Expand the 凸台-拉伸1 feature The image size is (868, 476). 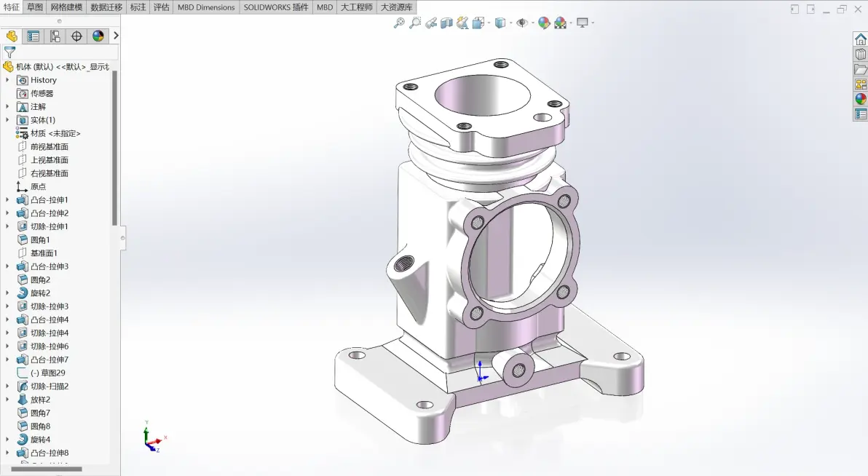[x=7, y=200]
